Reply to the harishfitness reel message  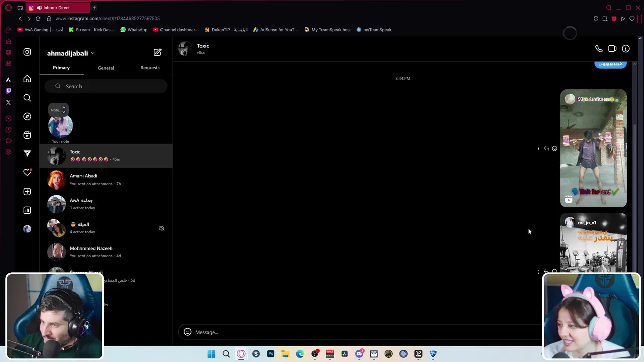click(546, 148)
